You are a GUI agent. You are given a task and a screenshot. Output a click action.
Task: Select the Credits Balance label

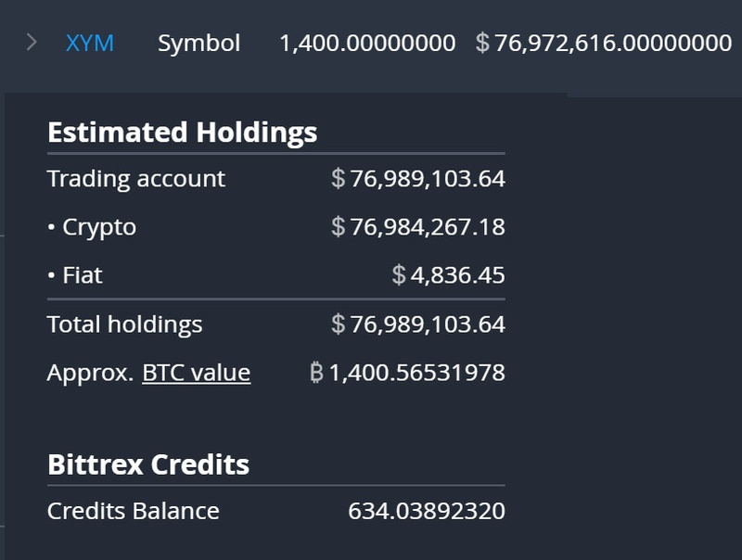point(134,511)
